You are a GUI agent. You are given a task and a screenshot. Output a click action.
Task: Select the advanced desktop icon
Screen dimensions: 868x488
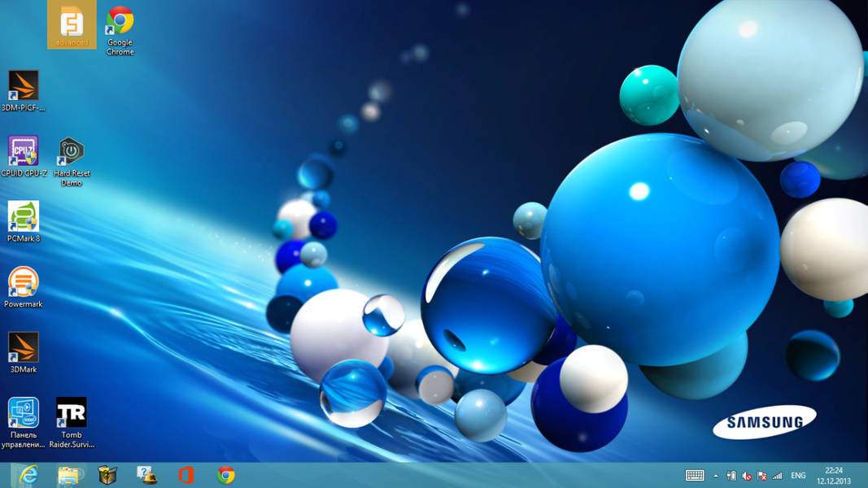[x=72, y=24]
